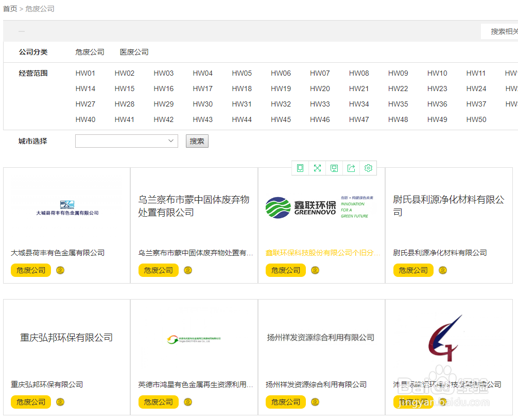The width and height of the screenshot is (518, 420).
Task: Filter by HW03 business scope
Action: pyautogui.click(x=164, y=73)
